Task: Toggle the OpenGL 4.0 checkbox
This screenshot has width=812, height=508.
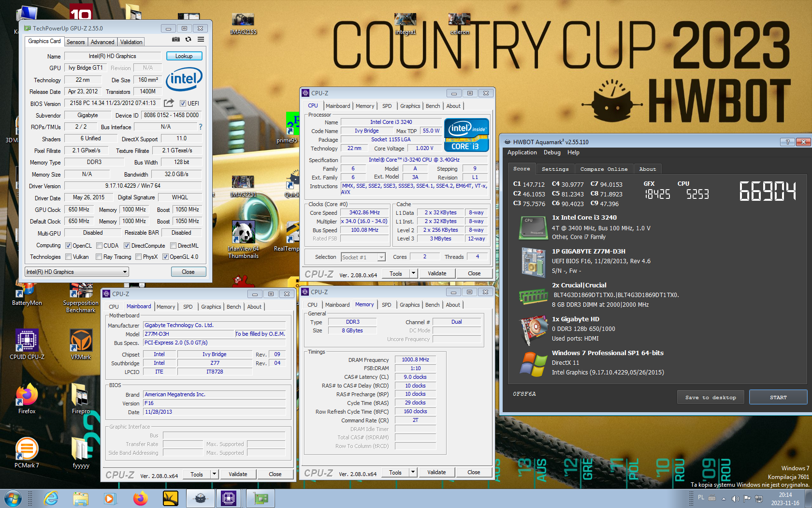Action: (x=165, y=257)
